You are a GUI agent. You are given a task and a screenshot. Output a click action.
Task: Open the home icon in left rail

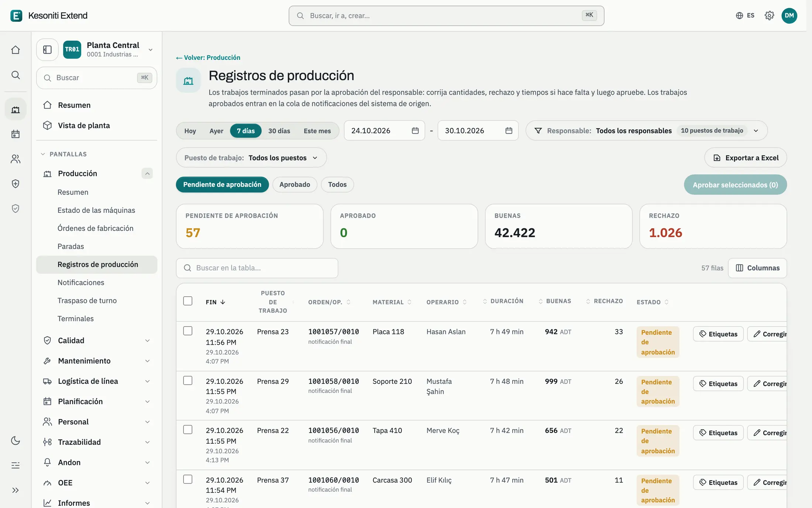click(x=16, y=50)
